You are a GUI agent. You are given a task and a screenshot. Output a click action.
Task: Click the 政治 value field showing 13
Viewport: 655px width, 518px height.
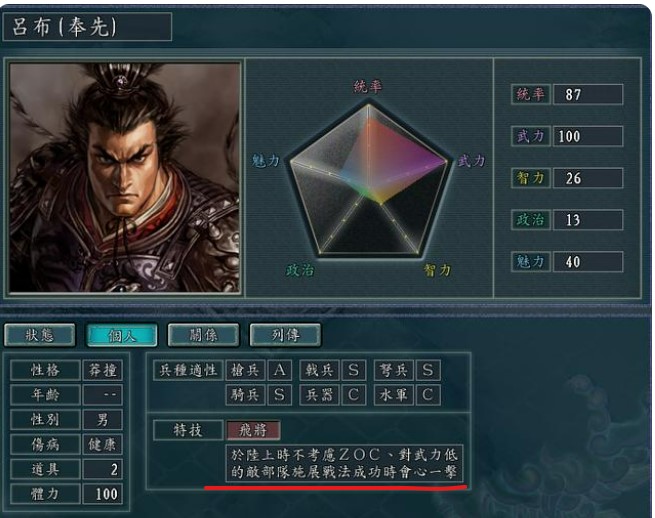[x=588, y=220]
